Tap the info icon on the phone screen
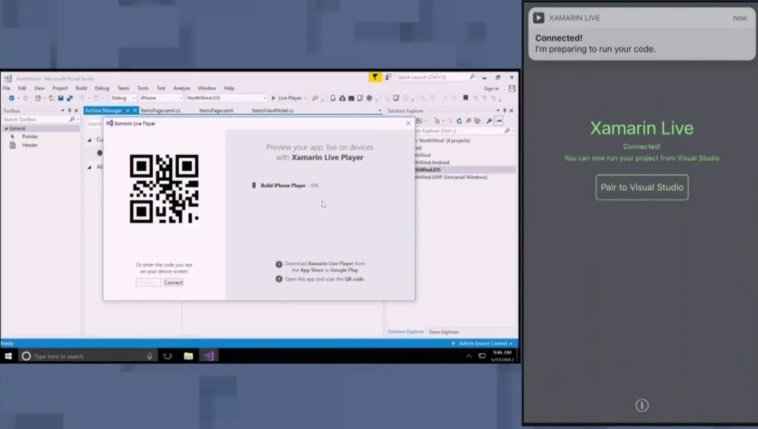 [642, 405]
